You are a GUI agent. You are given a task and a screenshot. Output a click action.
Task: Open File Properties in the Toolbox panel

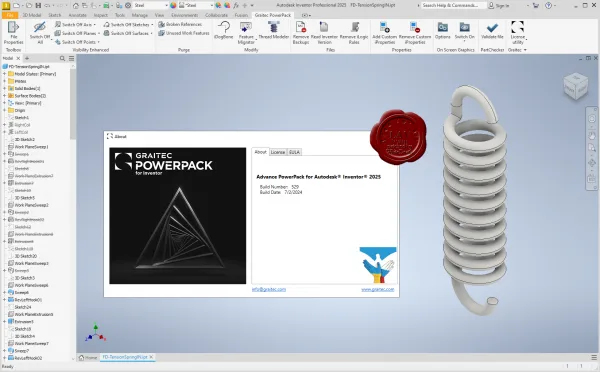pos(13,33)
